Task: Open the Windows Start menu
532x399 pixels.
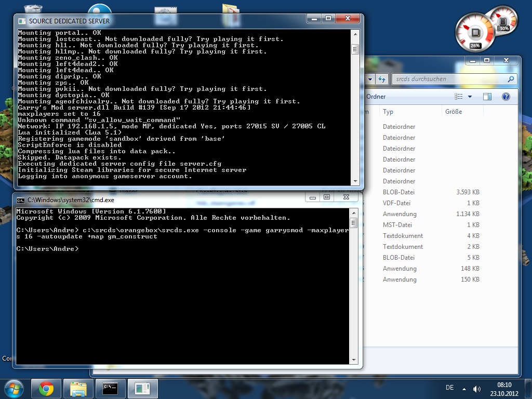Action: coord(14,388)
